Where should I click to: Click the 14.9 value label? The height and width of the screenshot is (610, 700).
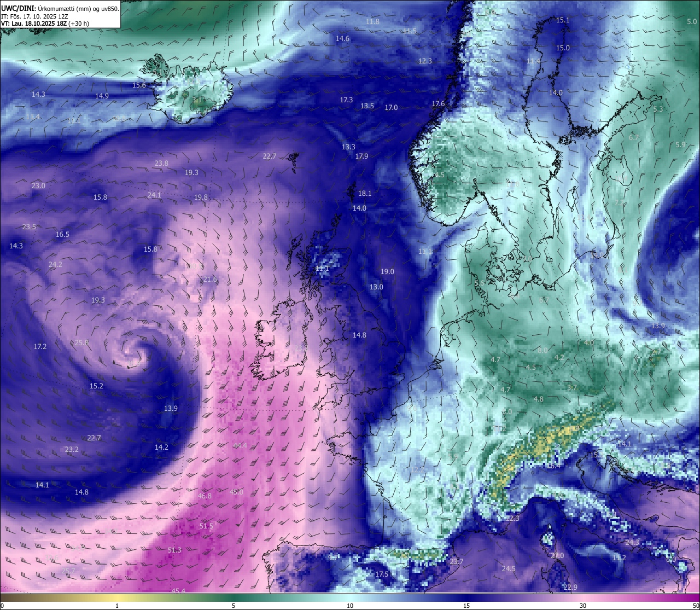click(102, 96)
